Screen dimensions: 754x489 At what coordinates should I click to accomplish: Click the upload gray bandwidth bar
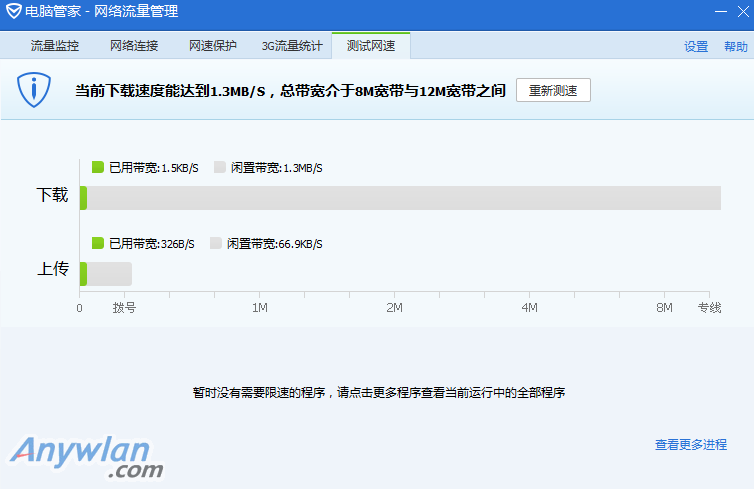tap(109, 274)
